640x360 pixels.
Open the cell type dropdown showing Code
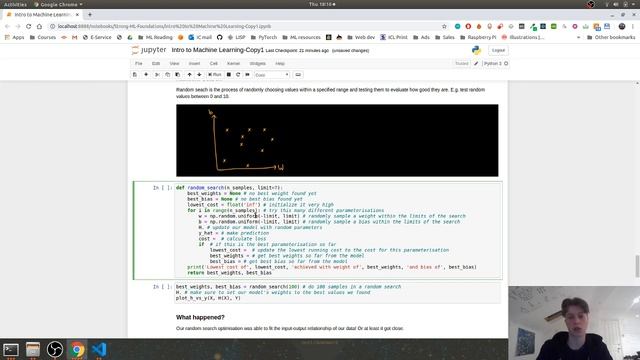point(271,75)
